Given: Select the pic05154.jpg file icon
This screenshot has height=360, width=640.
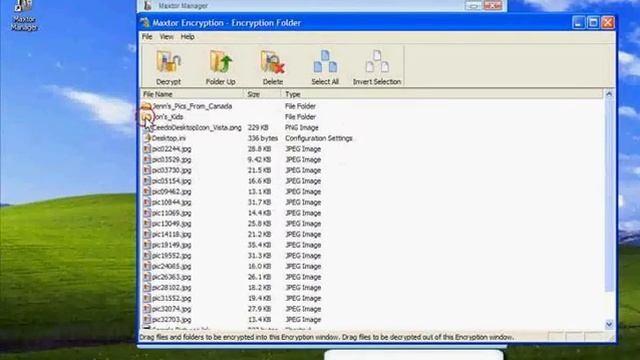Looking at the screenshot, I should (x=147, y=181).
